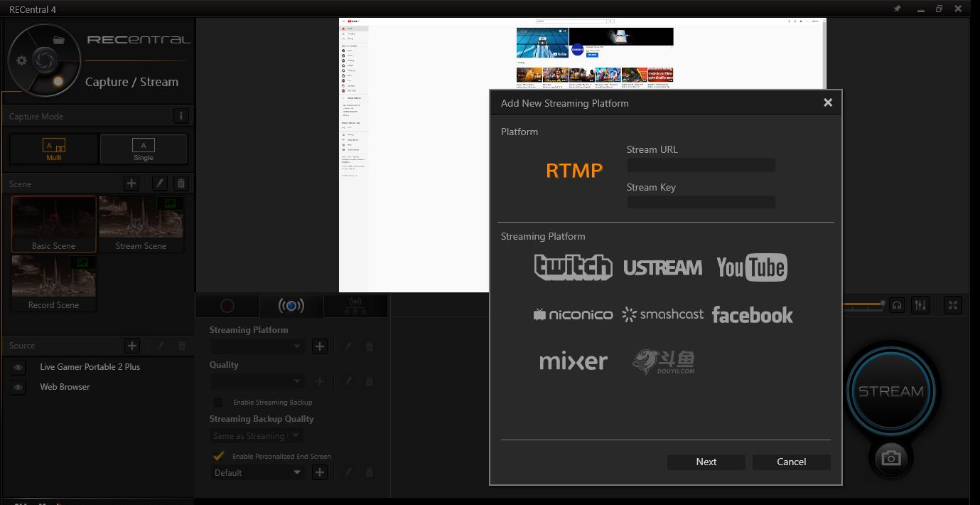Start streaming with the STREAM button

click(x=890, y=390)
